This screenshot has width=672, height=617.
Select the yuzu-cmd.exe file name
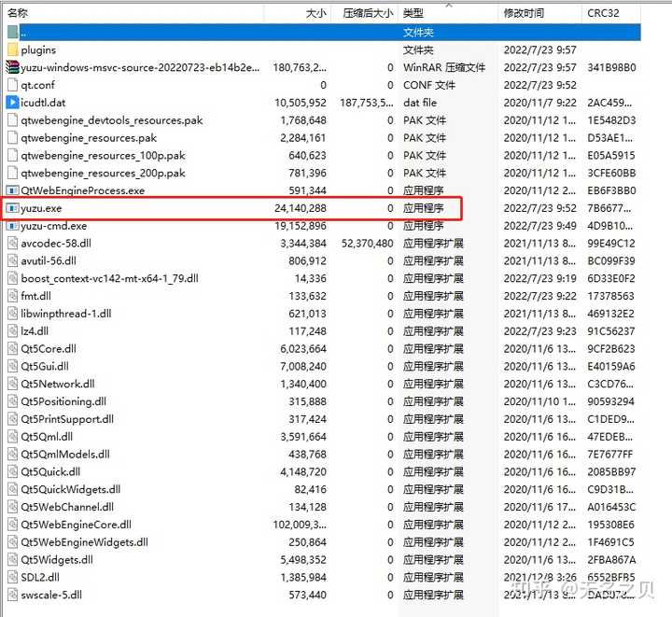pos(53,226)
